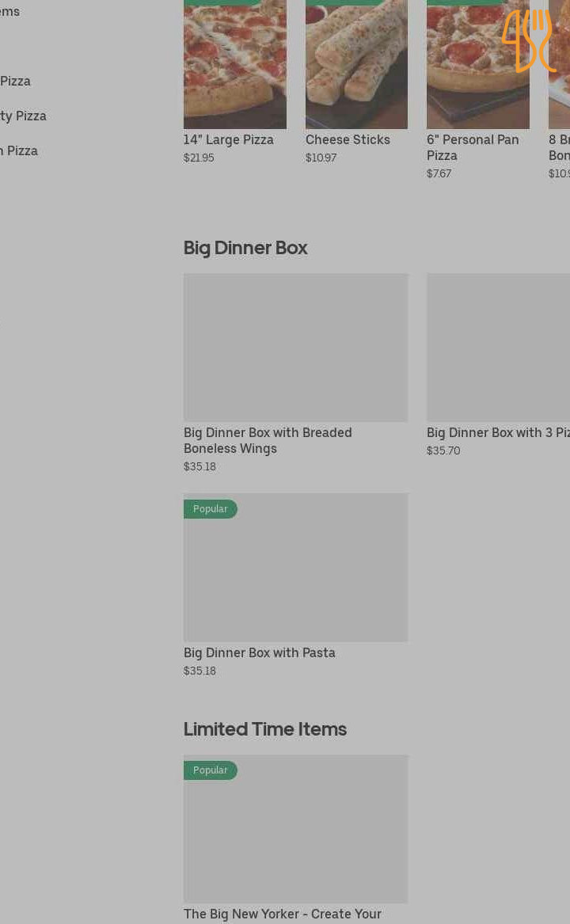This screenshot has height=924, width=570.
Task: Open Big Dinner Box with Pasta image
Action: pyautogui.click(x=295, y=568)
